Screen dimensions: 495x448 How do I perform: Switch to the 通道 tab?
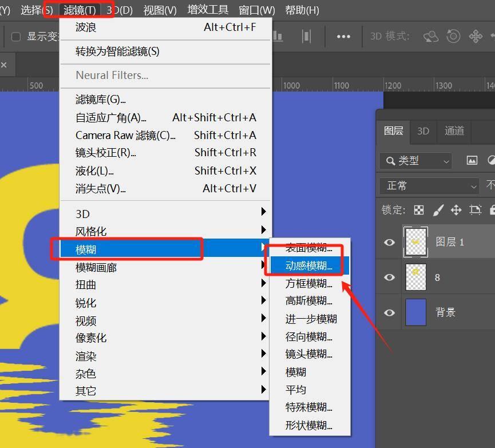[x=454, y=131]
